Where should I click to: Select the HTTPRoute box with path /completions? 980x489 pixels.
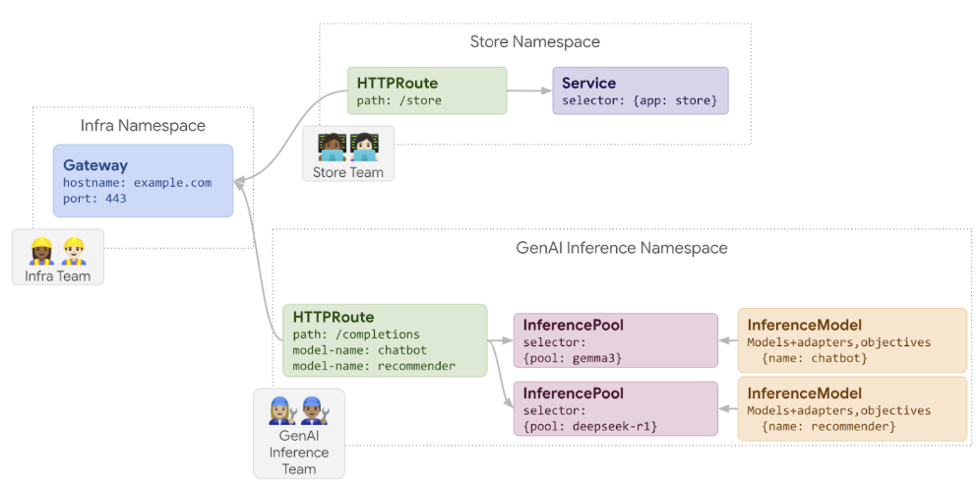[x=385, y=340]
